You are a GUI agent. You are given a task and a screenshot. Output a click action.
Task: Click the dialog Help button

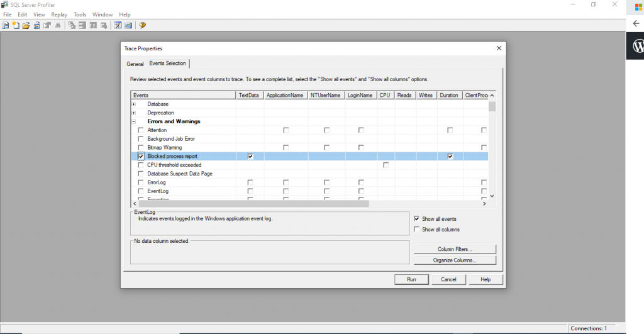[x=486, y=279]
